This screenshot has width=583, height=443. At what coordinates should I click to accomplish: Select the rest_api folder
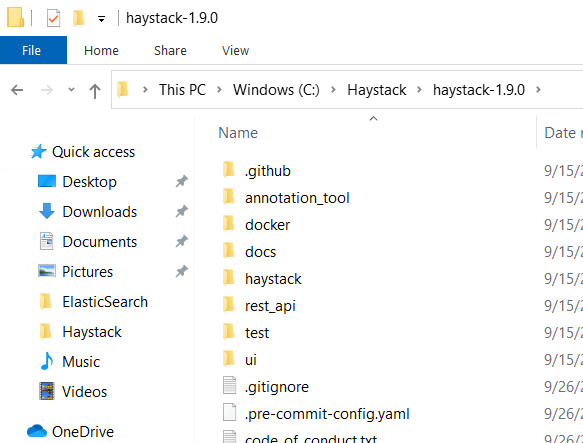[x=270, y=306]
